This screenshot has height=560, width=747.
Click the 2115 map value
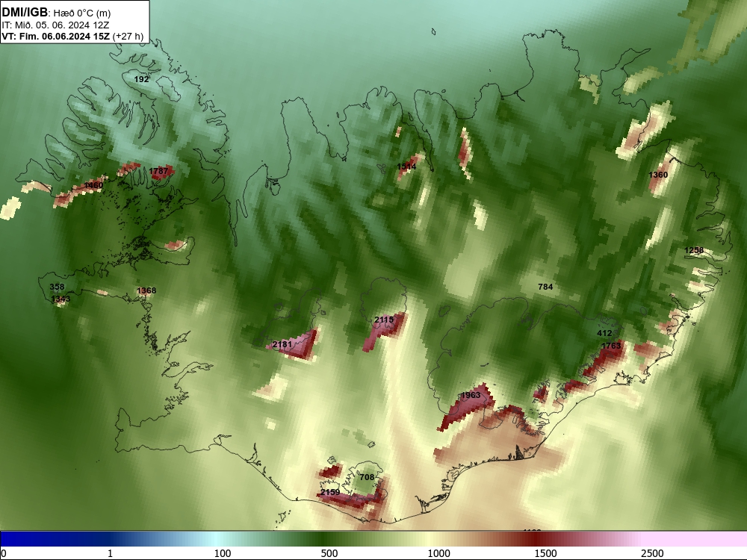(x=383, y=320)
